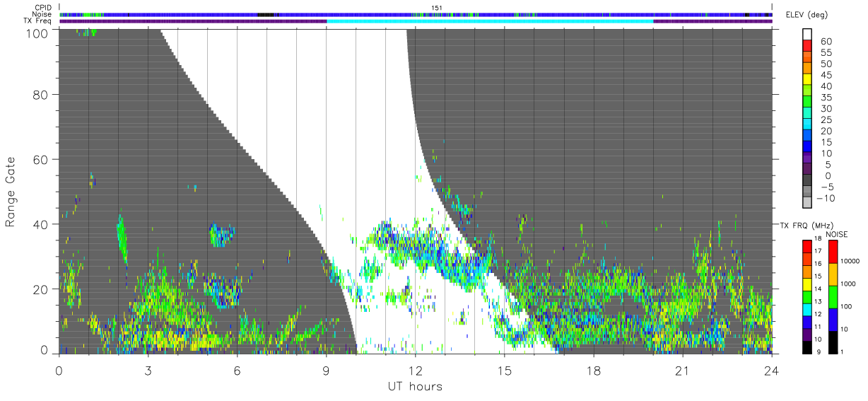
Task: Click x-axis tick label '18'
Action: point(593,371)
